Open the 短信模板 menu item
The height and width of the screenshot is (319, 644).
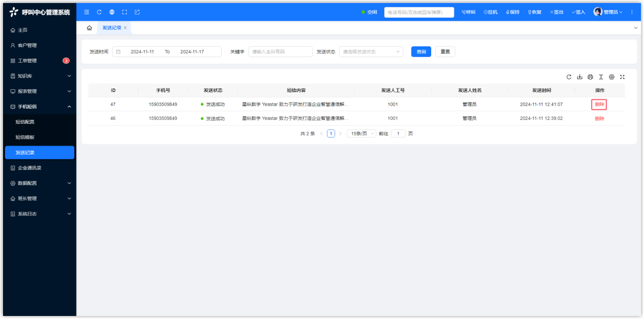coord(25,137)
